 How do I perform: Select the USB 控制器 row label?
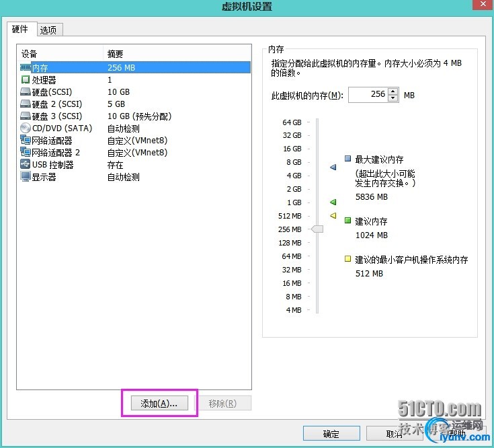point(53,164)
